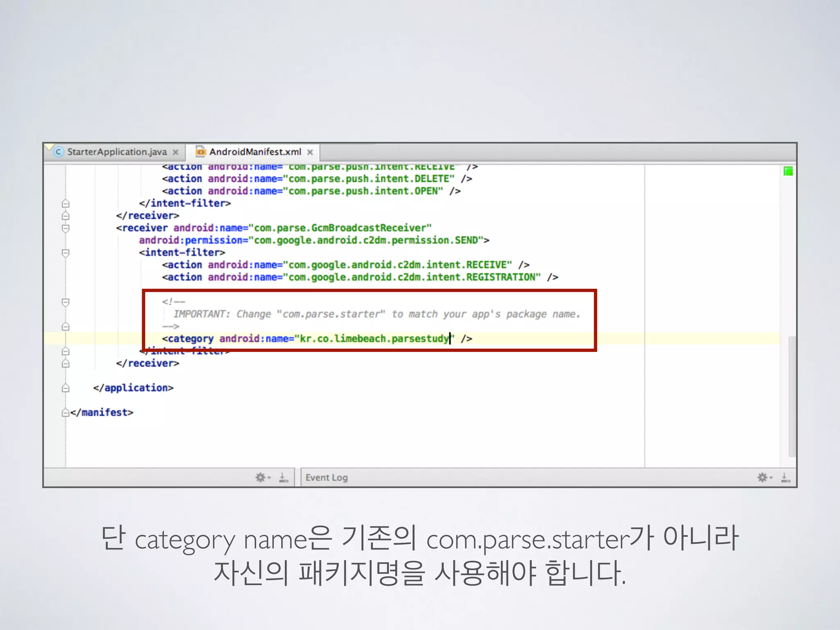Click the "kr.co.limebeach.parsestudy" category value
The width and height of the screenshot is (840, 630).
point(374,339)
